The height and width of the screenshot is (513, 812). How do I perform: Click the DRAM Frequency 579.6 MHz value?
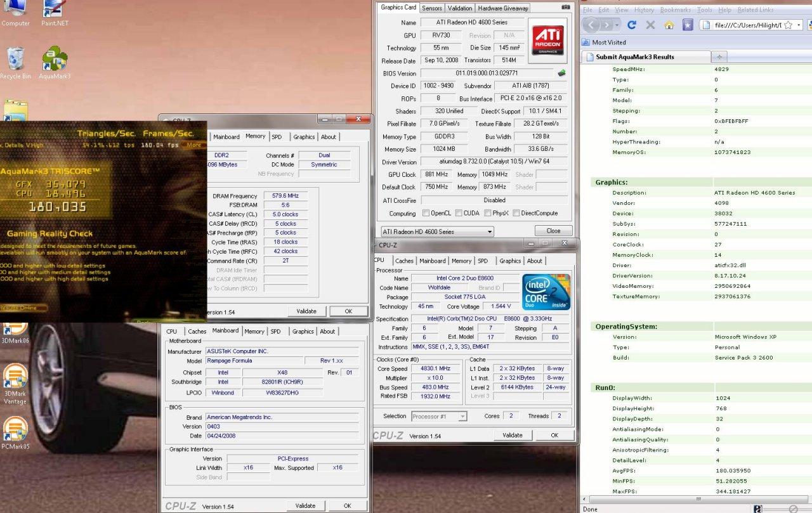pyautogui.click(x=285, y=196)
